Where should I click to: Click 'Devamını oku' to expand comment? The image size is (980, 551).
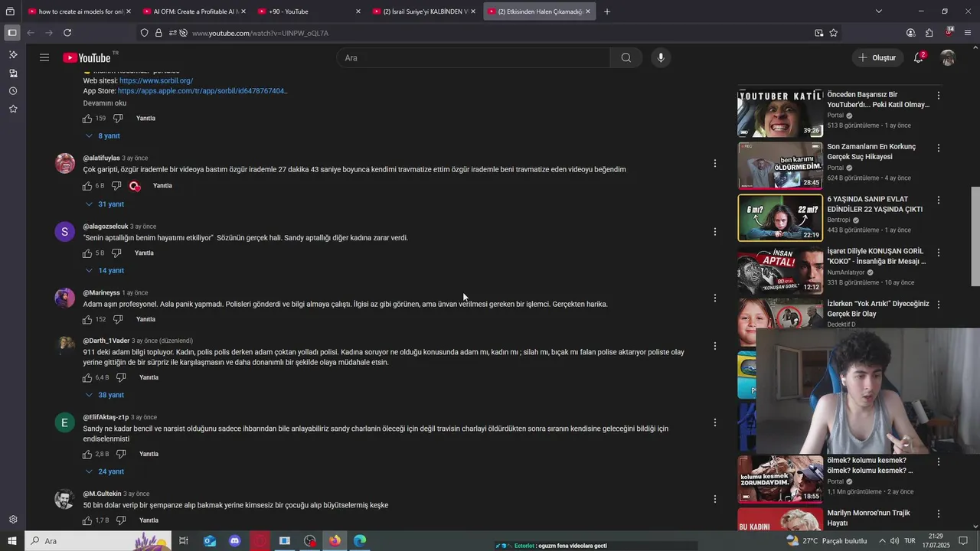pos(105,103)
